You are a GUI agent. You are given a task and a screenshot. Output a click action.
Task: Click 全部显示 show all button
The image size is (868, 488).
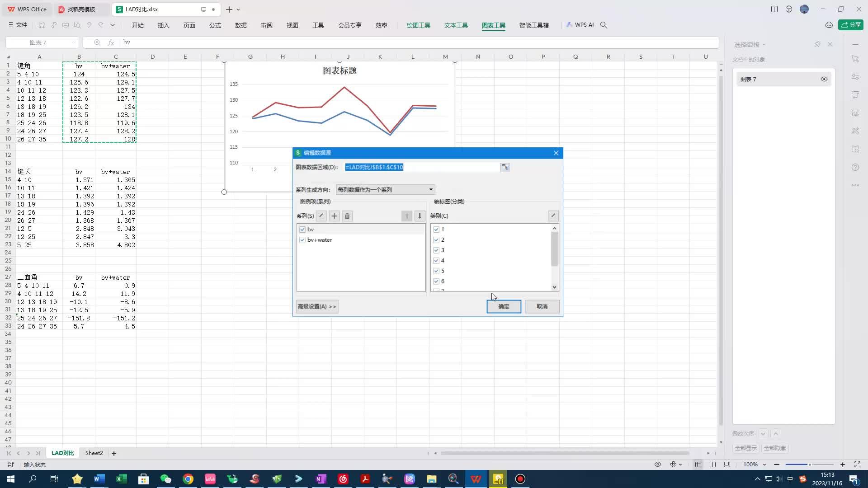pos(745,448)
